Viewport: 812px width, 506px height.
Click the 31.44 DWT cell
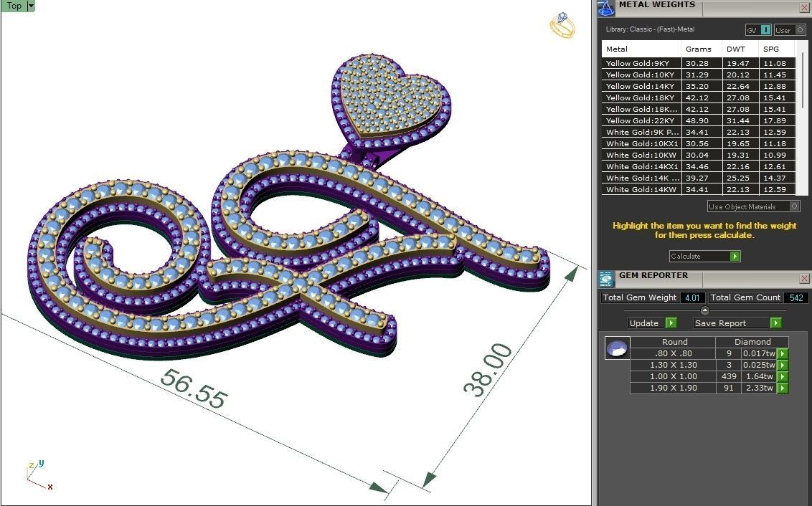tap(740, 120)
